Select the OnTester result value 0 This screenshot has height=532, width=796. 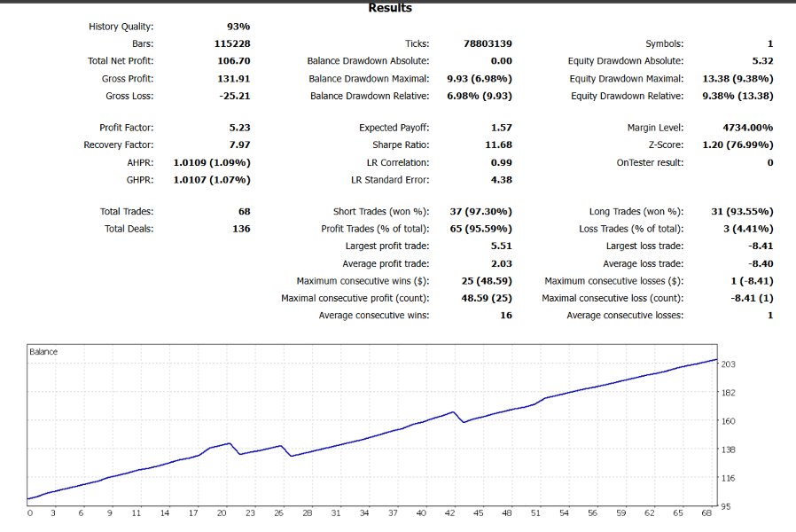pos(770,161)
